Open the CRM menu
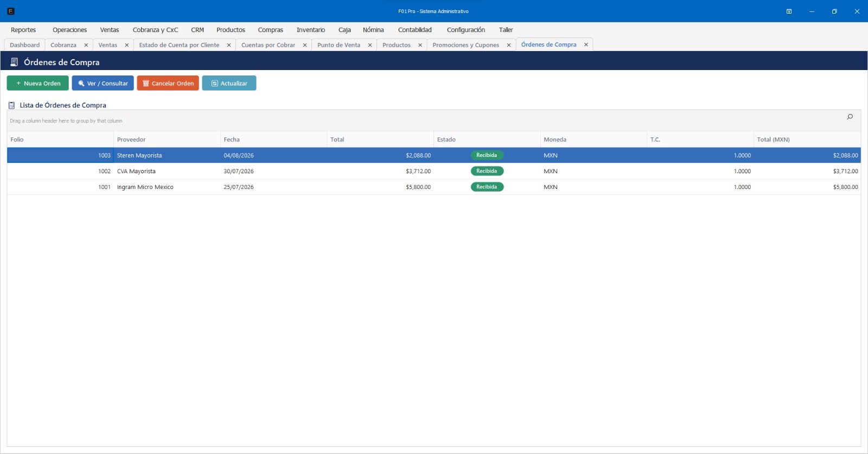Viewport: 868px width, 454px height. [x=197, y=30]
